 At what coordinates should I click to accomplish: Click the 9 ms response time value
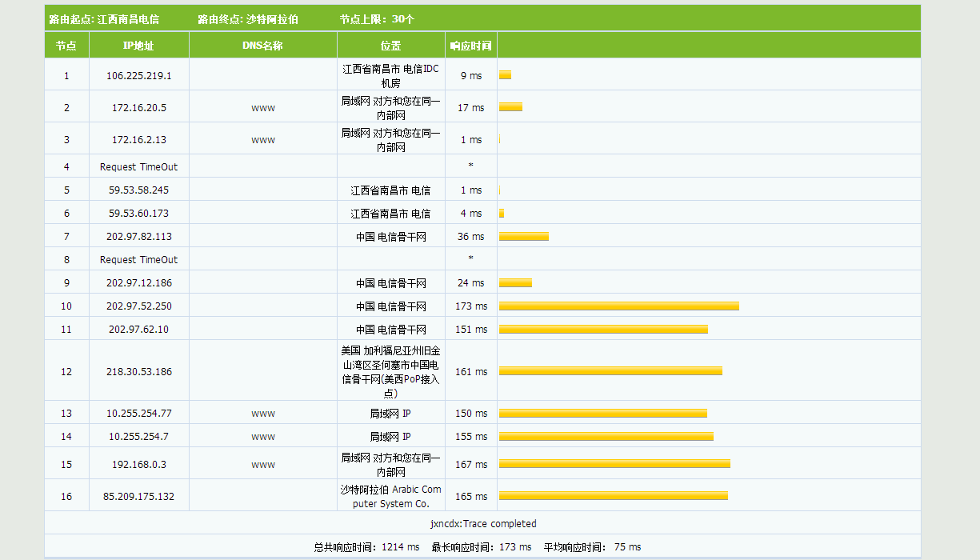(x=470, y=76)
